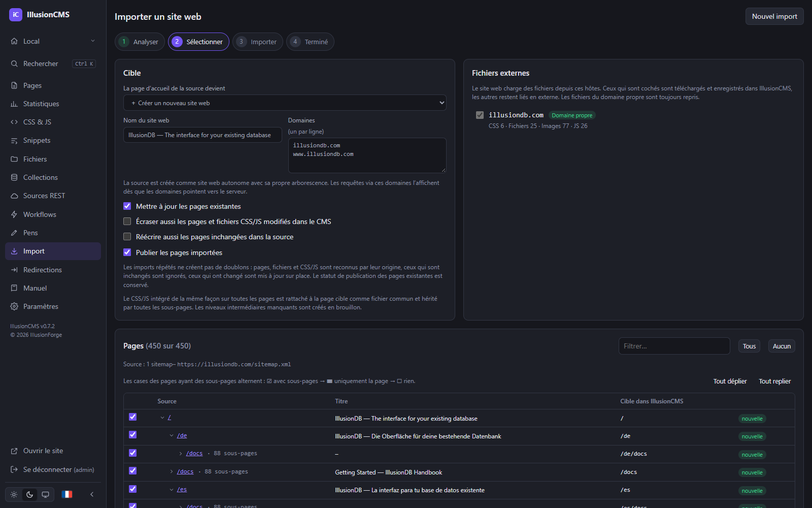Uncheck the /de page row checkbox

click(x=133, y=435)
